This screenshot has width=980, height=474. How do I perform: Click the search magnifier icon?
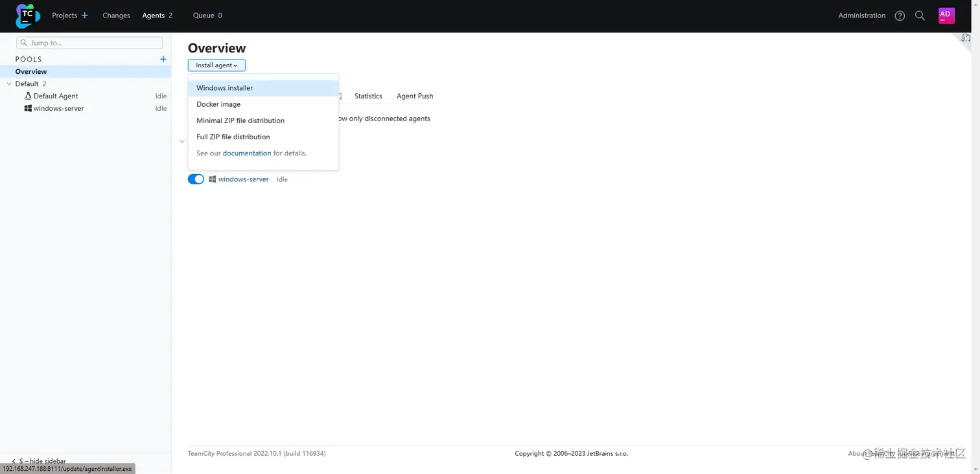[x=920, y=16]
